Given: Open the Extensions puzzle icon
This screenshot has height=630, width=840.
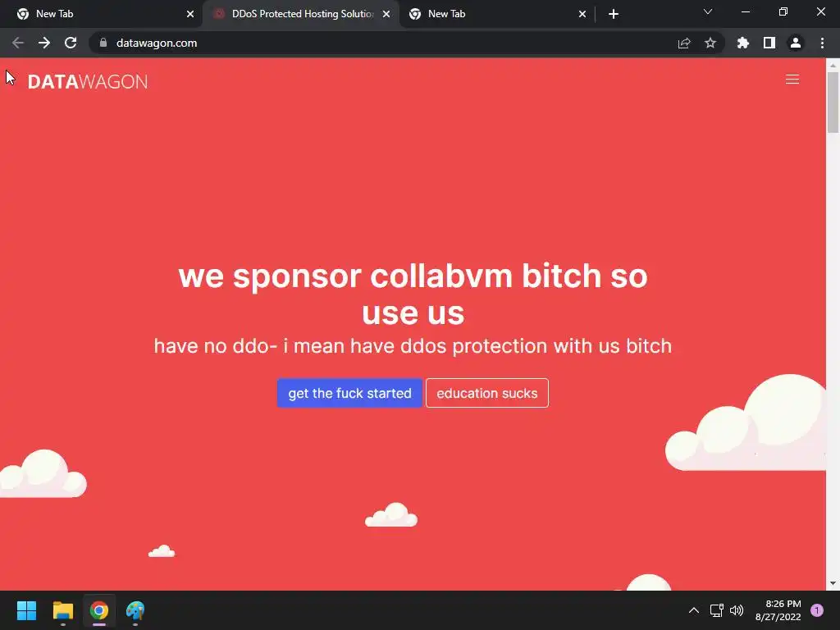Looking at the screenshot, I should pyautogui.click(x=743, y=43).
